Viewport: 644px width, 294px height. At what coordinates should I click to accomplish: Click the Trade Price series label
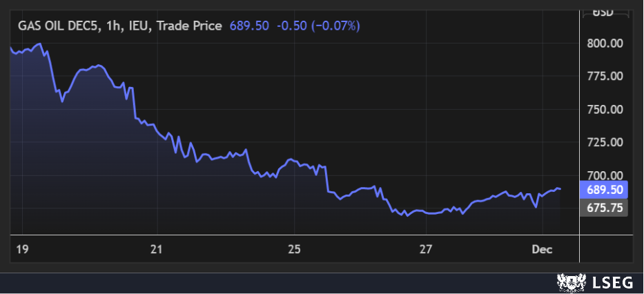pos(190,26)
